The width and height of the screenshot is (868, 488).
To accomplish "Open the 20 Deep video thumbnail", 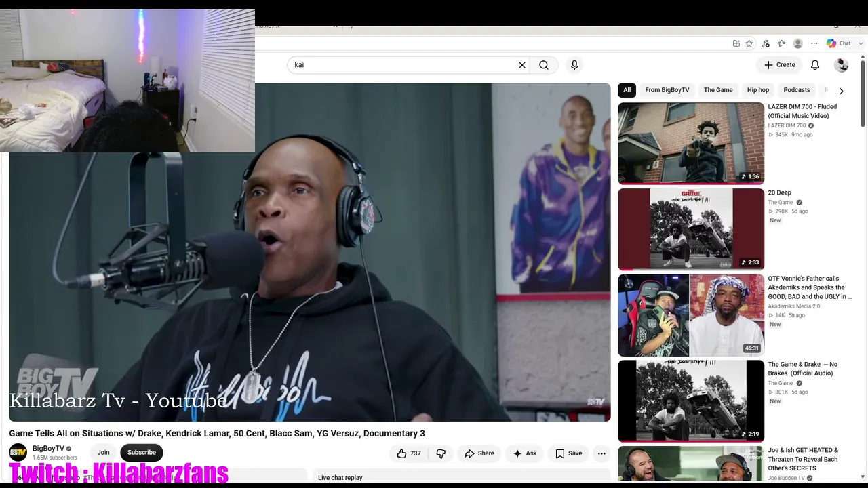I will pyautogui.click(x=691, y=229).
